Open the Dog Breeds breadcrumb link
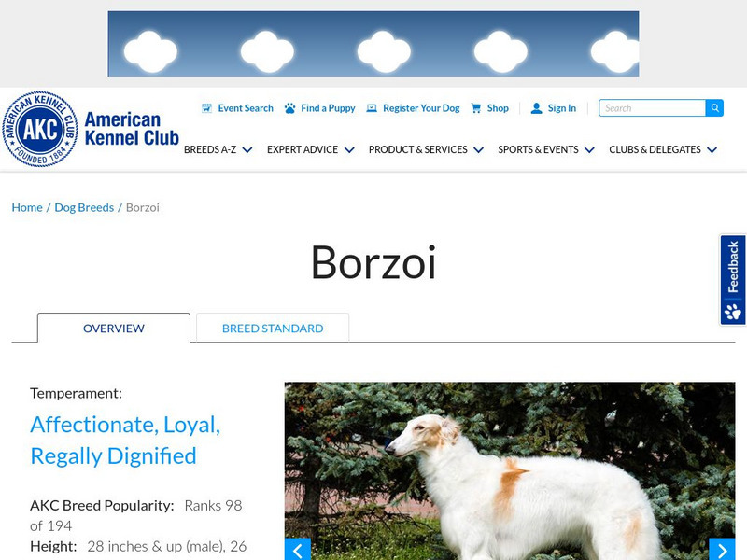The image size is (747, 560). (x=84, y=207)
